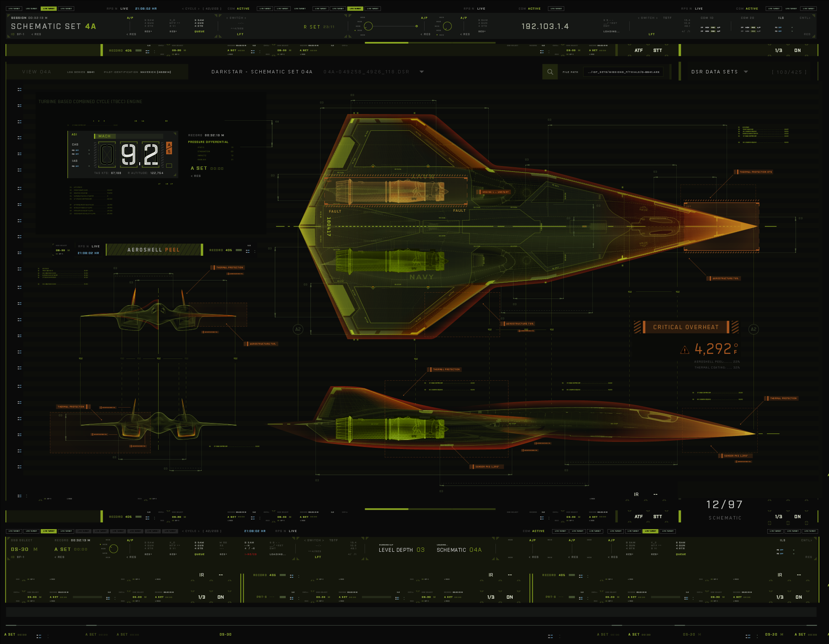The image size is (829, 644).
Task: Click the Aeroshell Peel label bar
Action: (x=154, y=249)
